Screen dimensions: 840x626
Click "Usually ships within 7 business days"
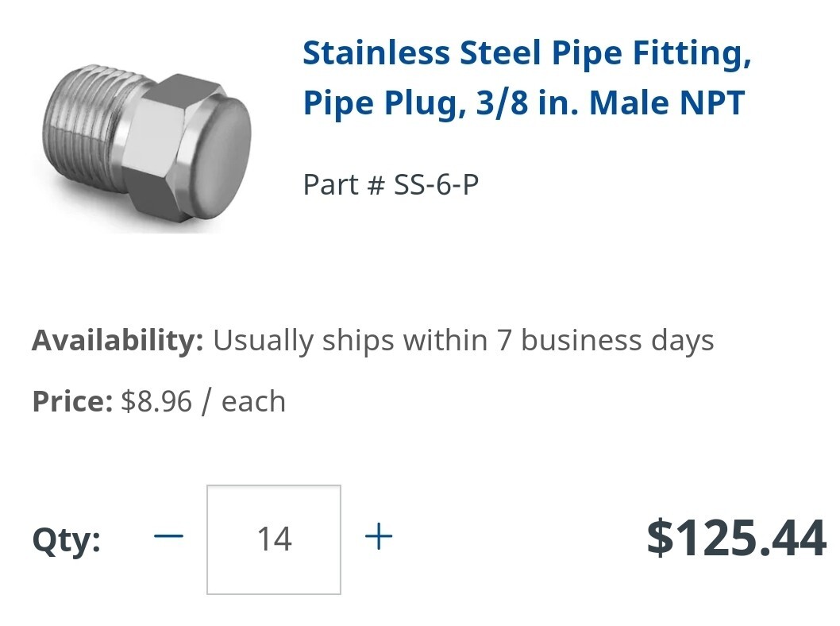pyautogui.click(x=464, y=341)
